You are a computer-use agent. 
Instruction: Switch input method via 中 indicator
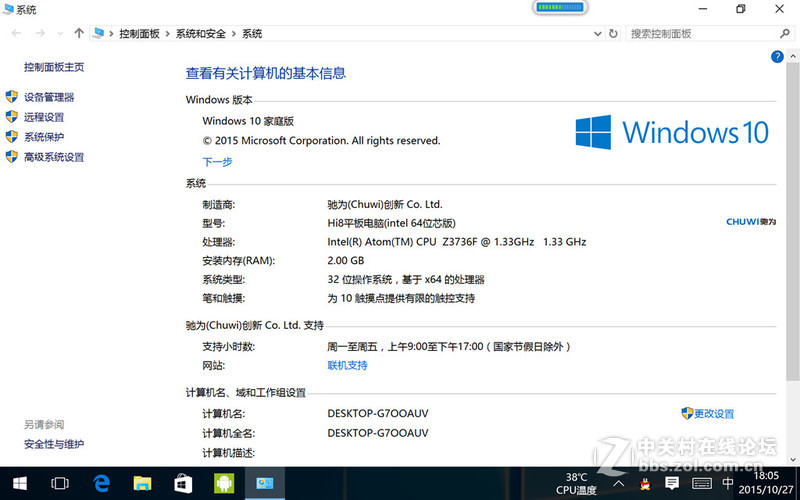(x=728, y=483)
